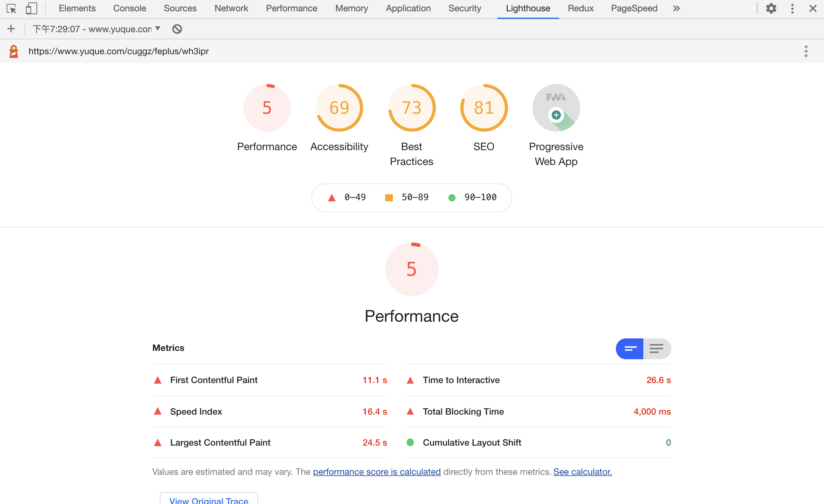Switch to the Network tab
Screen dimensions: 824x504
231,8
